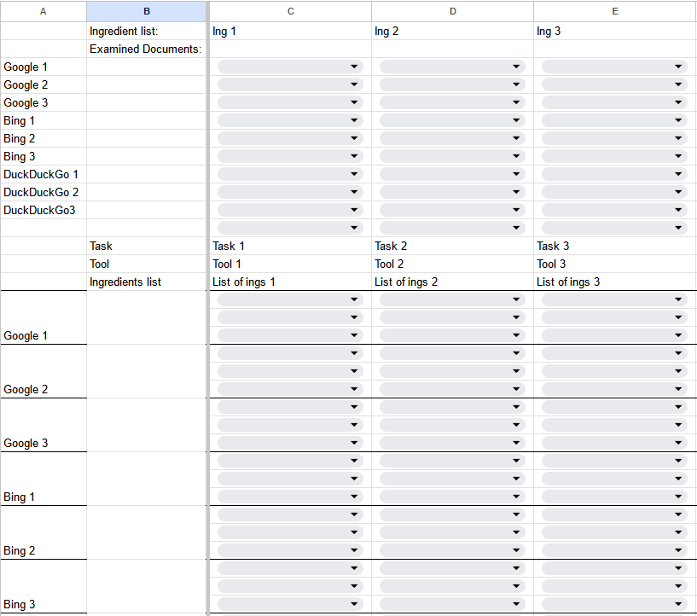The height and width of the screenshot is (616, 697).
Task: Select the "Ing 2" header cell
Action: [452, 32]
